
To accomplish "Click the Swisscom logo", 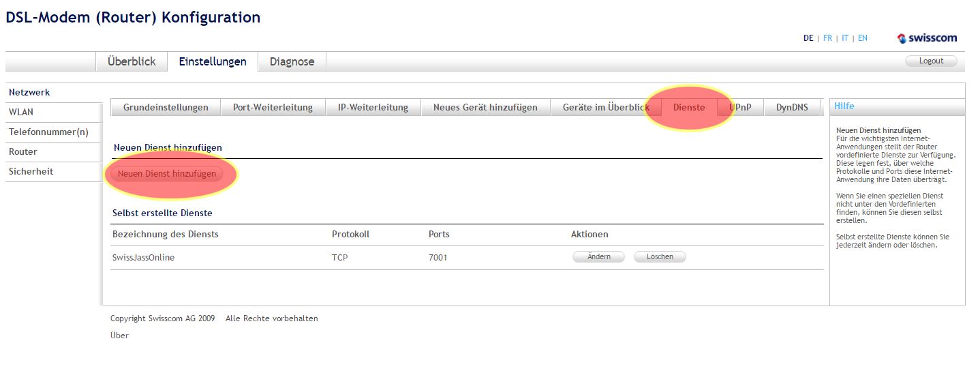I will point(927,38).
